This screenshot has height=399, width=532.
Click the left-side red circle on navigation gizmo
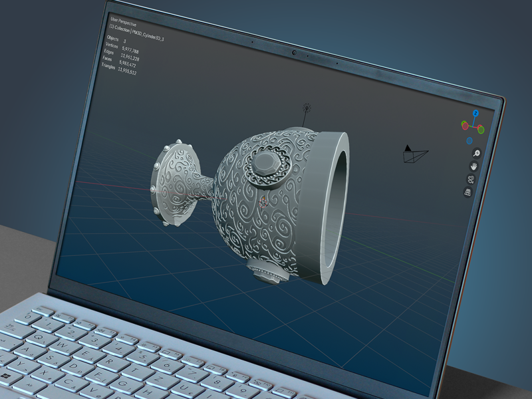click(x=465, y=126)
